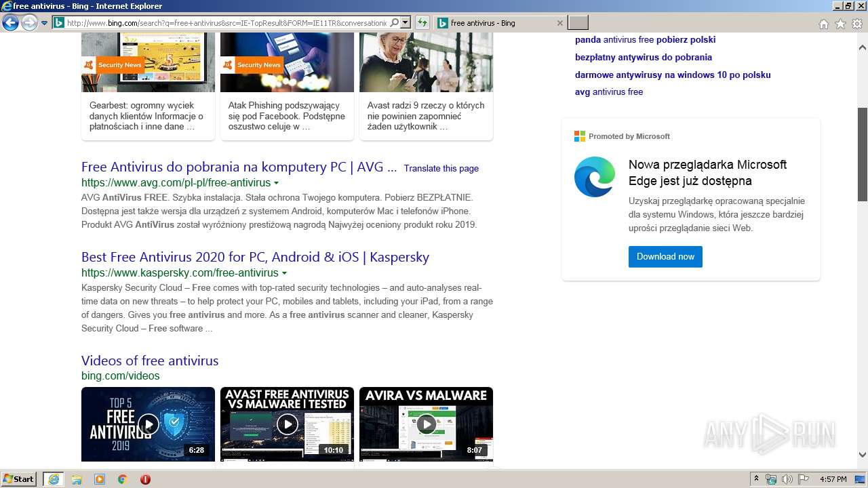Screen dimensions: 868x488
Task: Click the vertical scrollbar thumb
Action: (x=863, y=155)
